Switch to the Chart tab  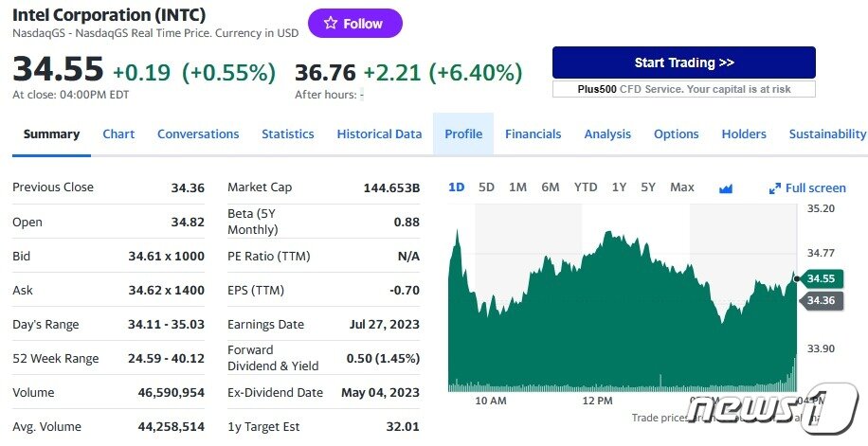[118, 134]
